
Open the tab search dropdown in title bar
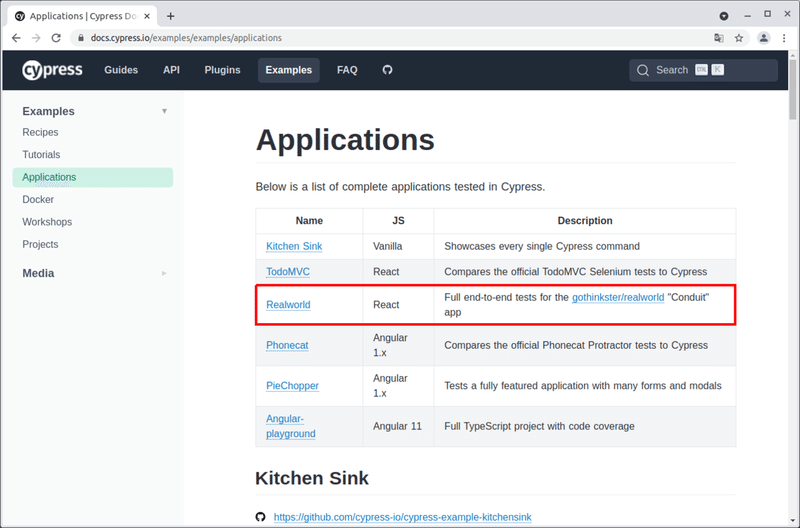point(723,16)
